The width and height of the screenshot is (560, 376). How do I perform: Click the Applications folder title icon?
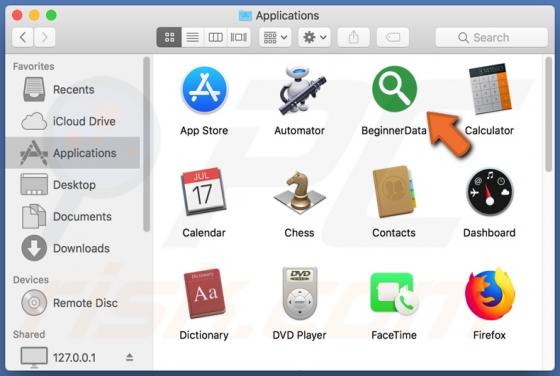point(245,15)
